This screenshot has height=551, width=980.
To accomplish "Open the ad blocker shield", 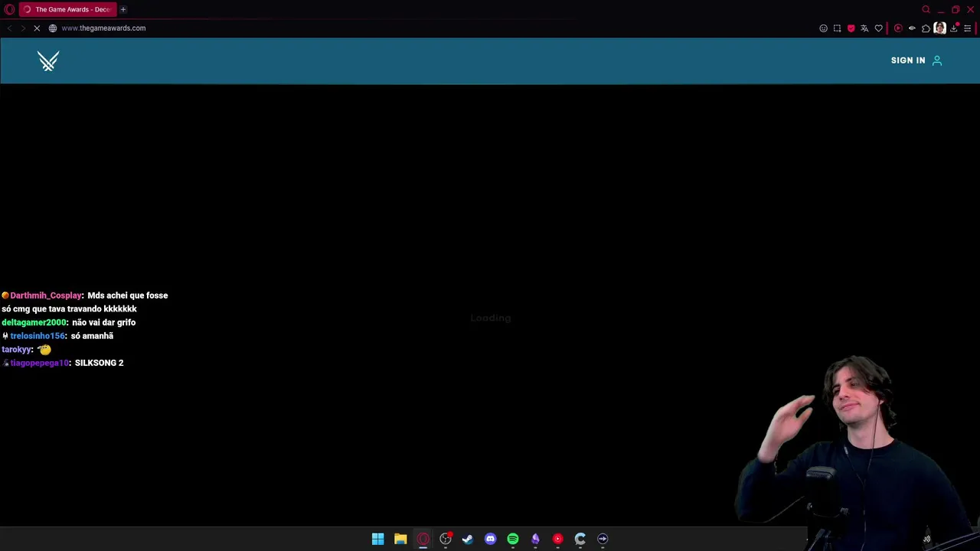I will pos(851,28).
